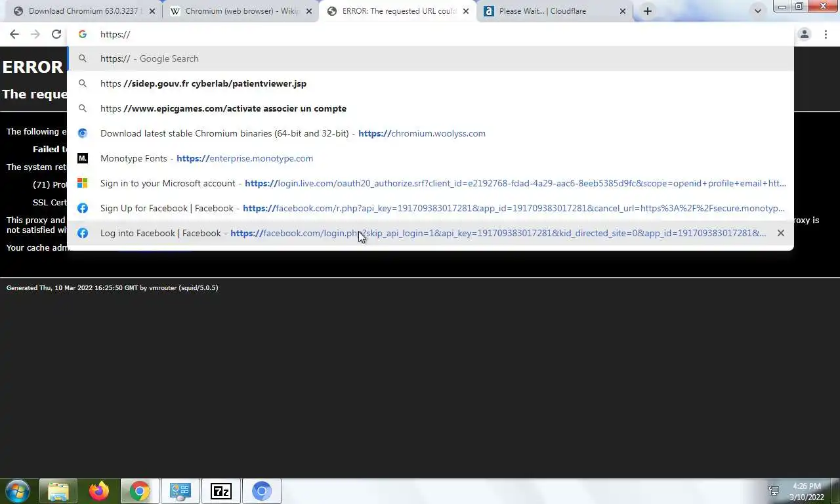Select the active Chromium taskbar button
The width and height of the screenshot is (840, 504).
(x=262, y=491)
